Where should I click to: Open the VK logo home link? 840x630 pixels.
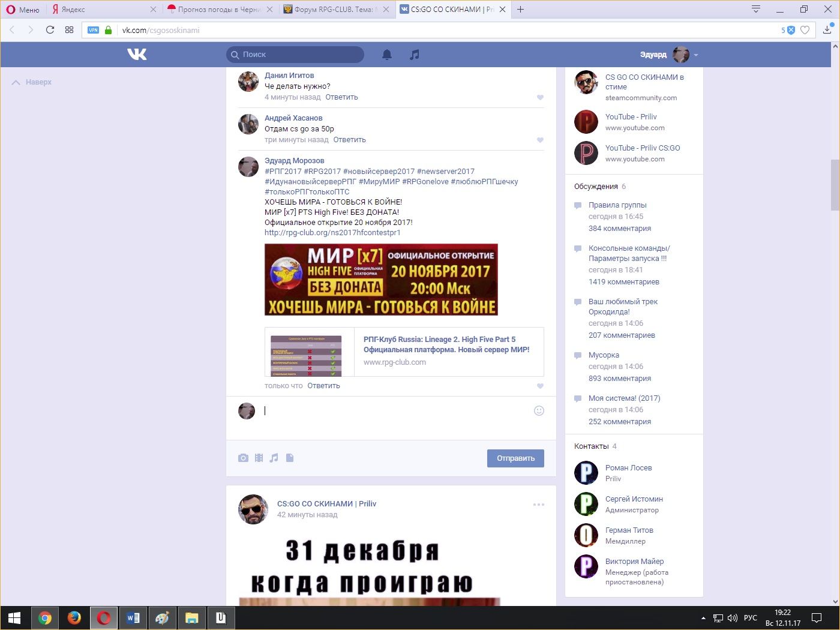pyautogui.click(x=137, y=55)
